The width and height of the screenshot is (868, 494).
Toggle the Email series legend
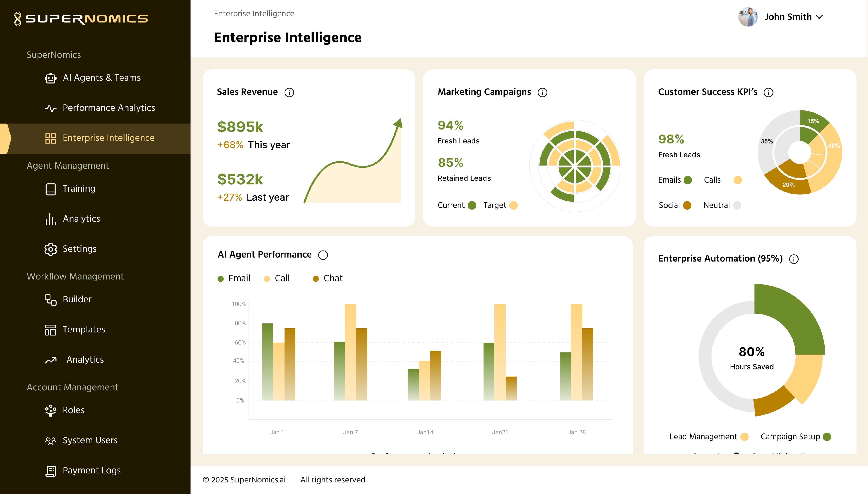pos(234,279)
